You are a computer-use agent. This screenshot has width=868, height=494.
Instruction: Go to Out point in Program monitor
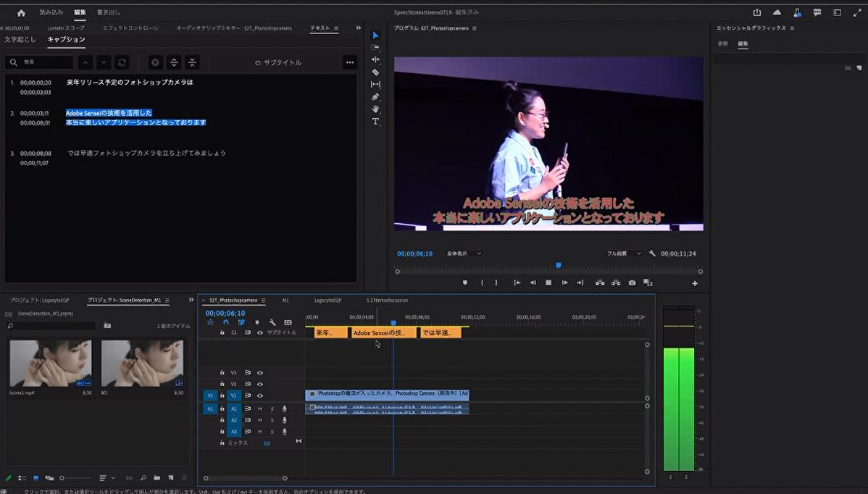coord(580,282)
